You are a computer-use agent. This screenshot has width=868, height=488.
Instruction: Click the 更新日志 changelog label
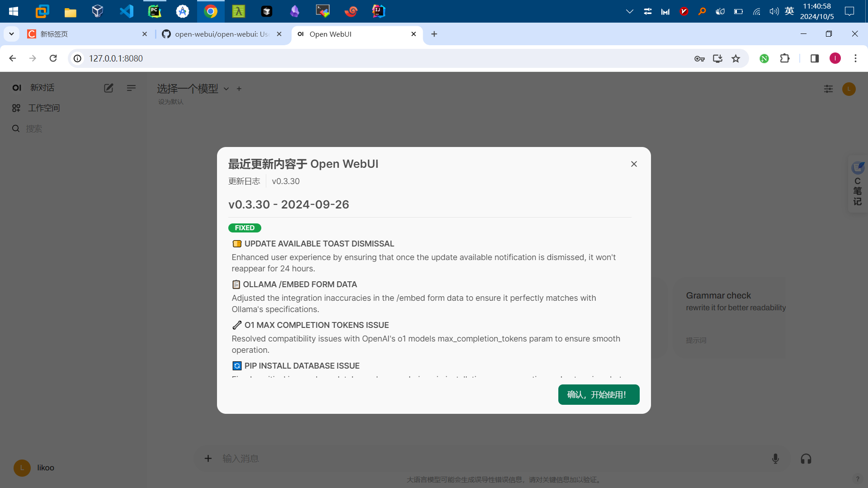coord(244,181)
